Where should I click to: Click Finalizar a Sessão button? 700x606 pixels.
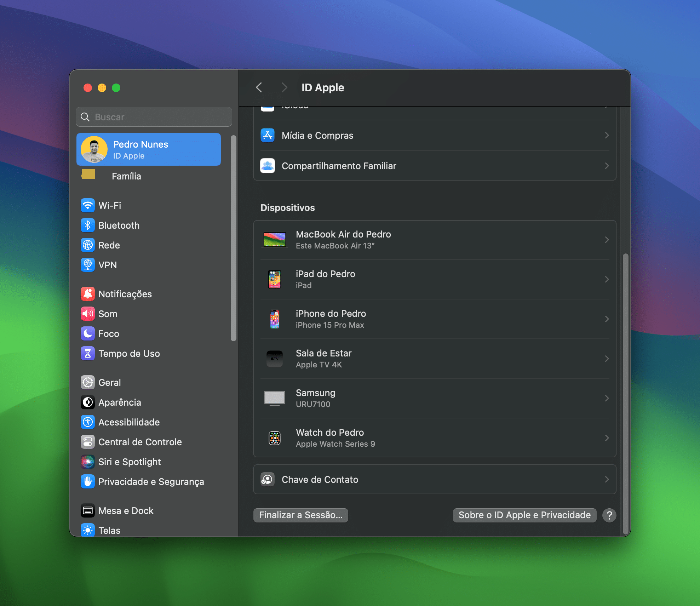pos(301,515)
